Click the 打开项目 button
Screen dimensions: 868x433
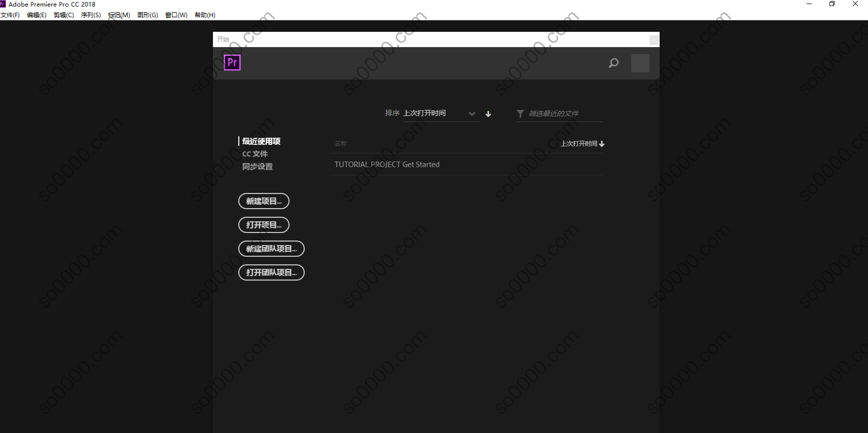tap(264, 225)
